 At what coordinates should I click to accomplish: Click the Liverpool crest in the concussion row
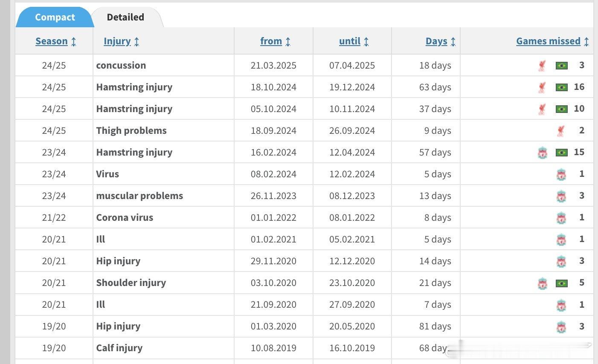(542, 66)
